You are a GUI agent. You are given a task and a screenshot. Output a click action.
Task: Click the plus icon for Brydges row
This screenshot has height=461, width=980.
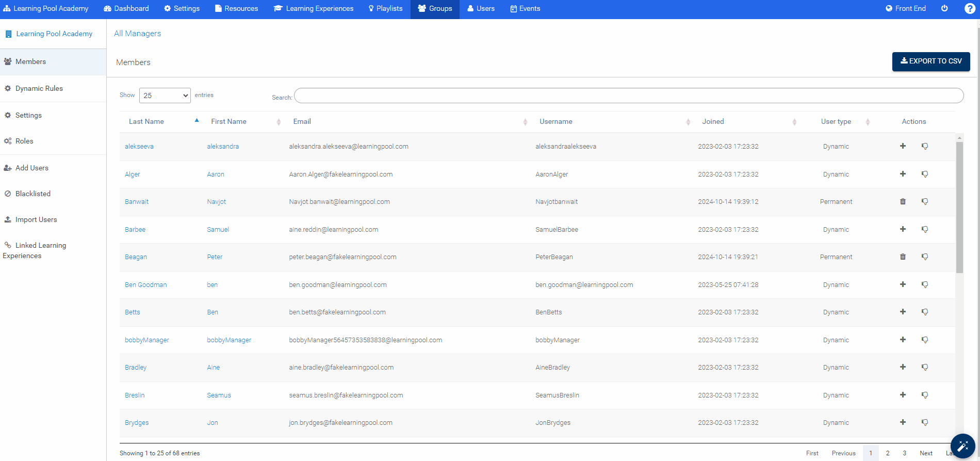coord(903,422)
